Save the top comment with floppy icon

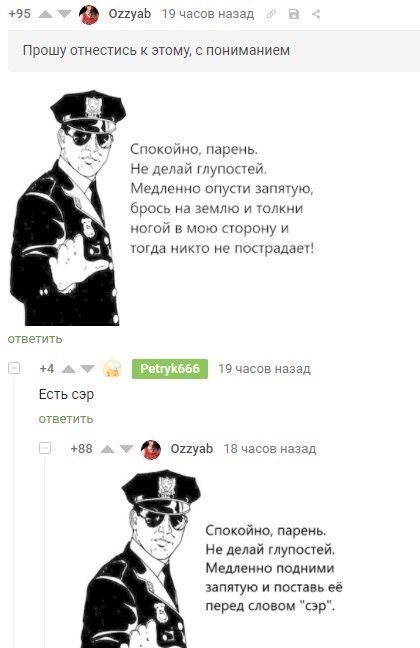pyautogui.click(x=294, y=14)
